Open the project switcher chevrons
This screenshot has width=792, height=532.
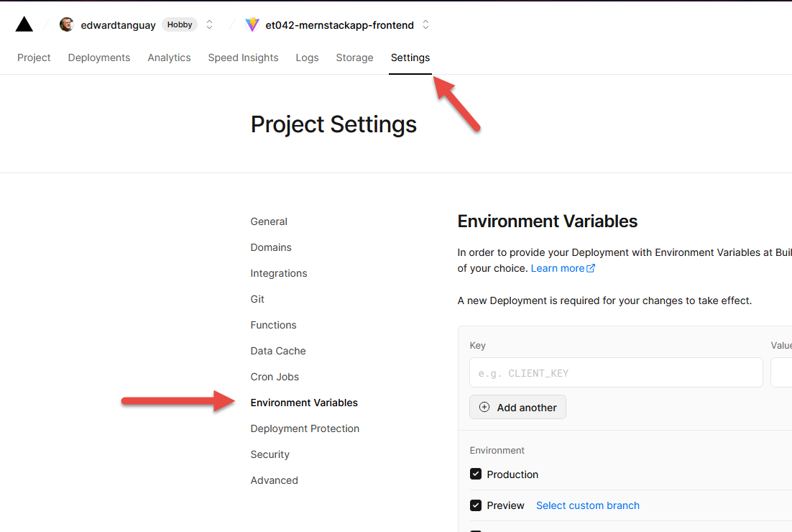(425, 24)
